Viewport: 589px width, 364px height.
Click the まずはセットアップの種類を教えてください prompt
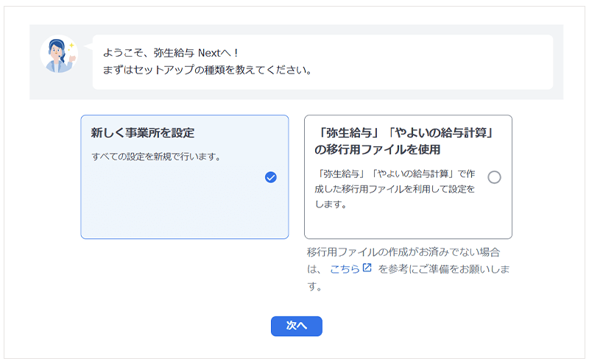pos(207,71)
